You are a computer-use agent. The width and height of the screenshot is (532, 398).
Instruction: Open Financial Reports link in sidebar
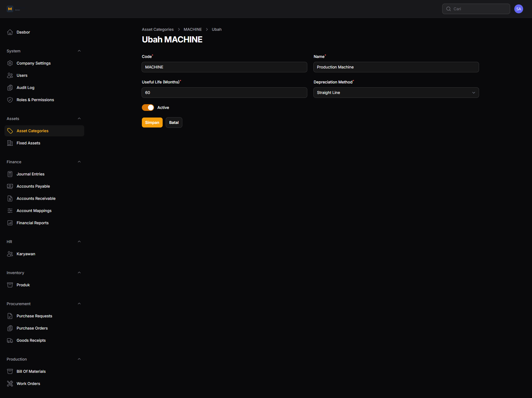pos(44,223)
